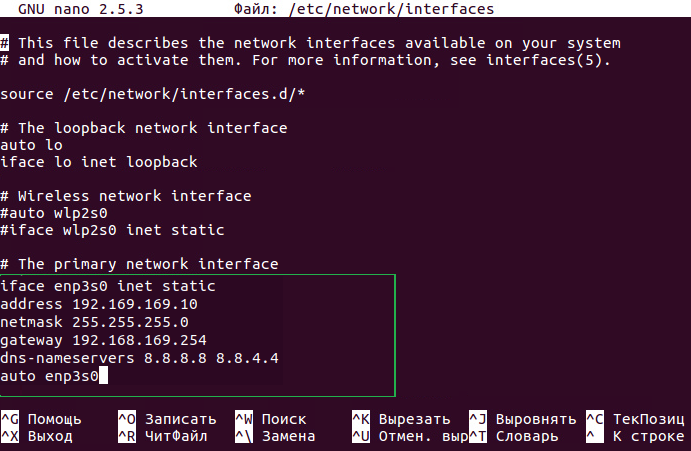Image resolution: width=691 pixels, height=451 pixels.
Task: Click the '# The primary network interface' comment
Action: tap(139, 265)
